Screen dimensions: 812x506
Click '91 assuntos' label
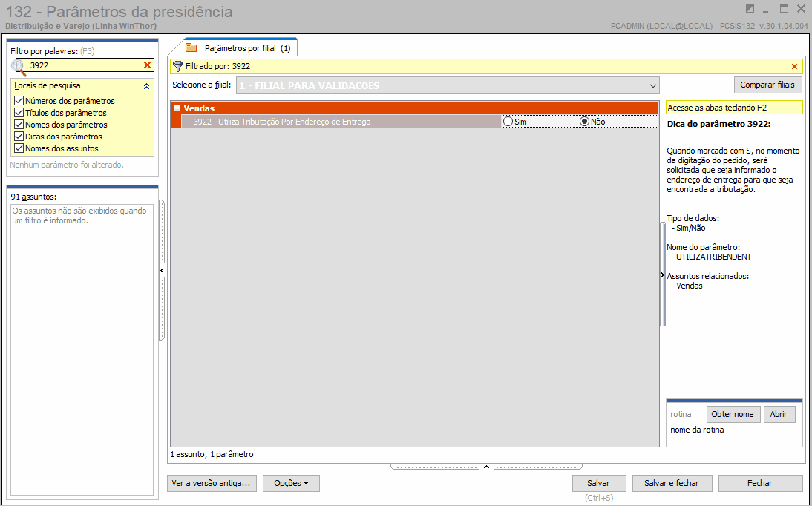coord(33,197)
